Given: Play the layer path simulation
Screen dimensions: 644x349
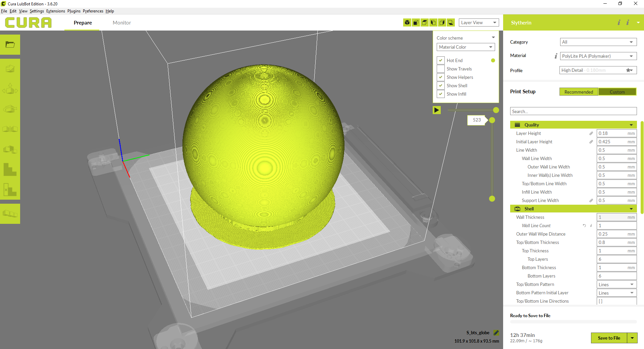Looking at the screenshot, I should (437, 110).
